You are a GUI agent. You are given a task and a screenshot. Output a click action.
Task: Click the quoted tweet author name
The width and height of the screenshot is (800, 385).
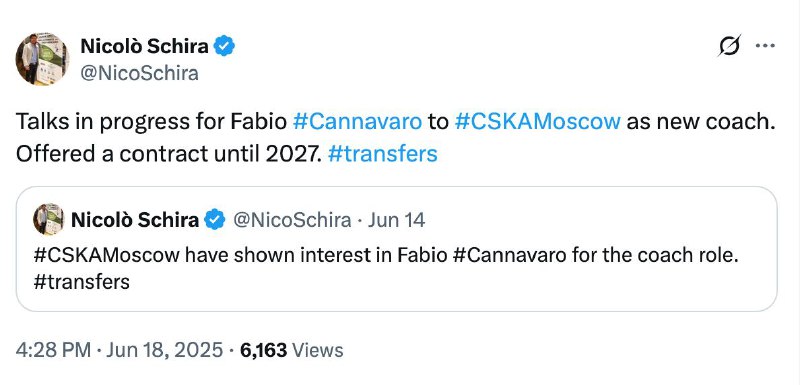(x=135, y=220)
